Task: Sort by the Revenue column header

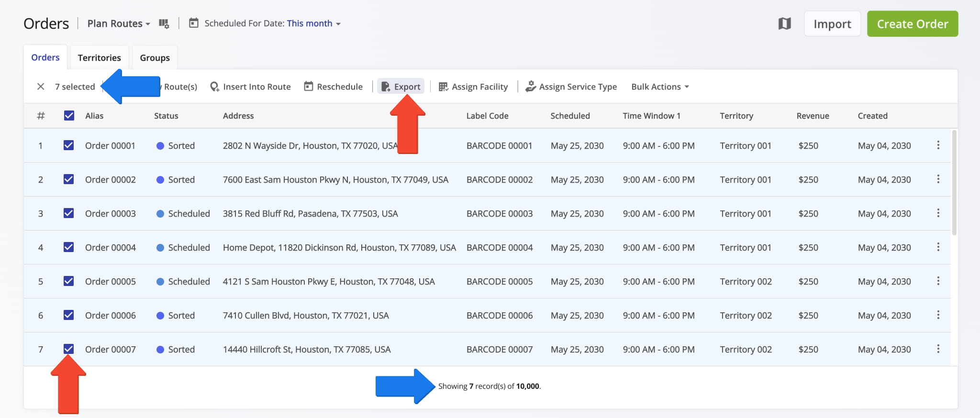Action: tap(813, 116)
